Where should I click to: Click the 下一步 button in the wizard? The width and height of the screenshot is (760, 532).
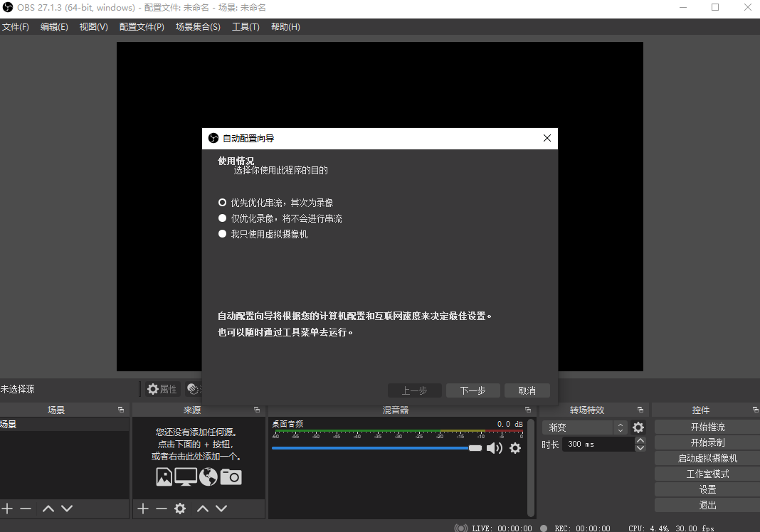point(473,390)
